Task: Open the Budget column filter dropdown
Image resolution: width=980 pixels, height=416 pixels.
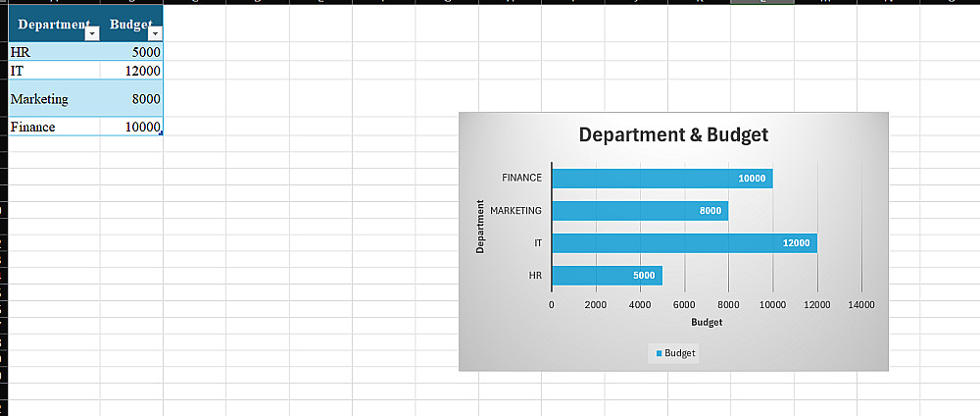Action: coord(154,33)
